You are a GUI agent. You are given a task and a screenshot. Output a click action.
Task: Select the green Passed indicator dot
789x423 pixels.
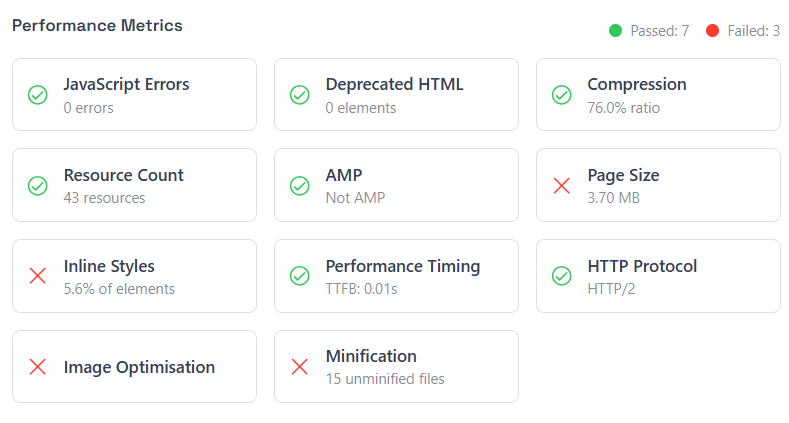coord(615,31)
